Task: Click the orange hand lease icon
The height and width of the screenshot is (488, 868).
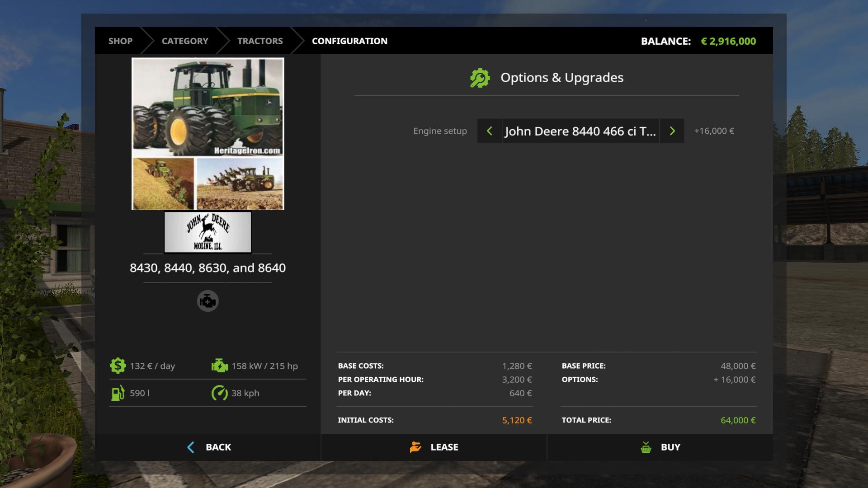Action: (x=415, y=447)
